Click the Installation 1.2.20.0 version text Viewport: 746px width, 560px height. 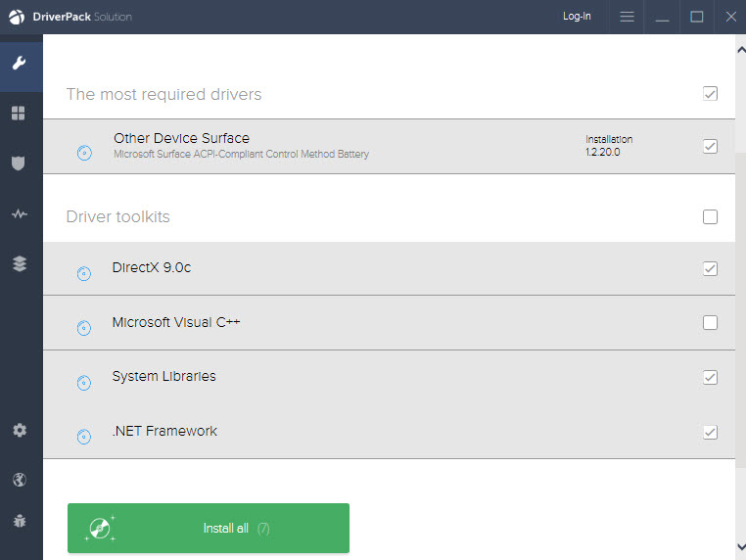click(x=609, y=146)
